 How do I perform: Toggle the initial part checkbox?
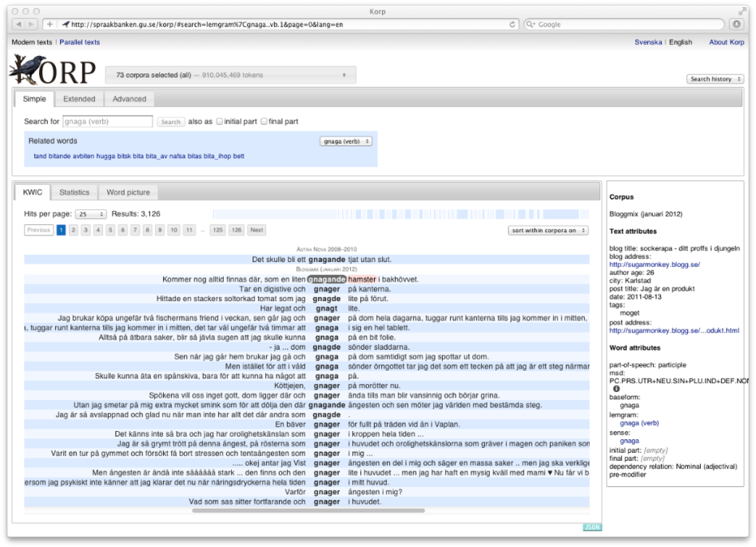(220, 121)
